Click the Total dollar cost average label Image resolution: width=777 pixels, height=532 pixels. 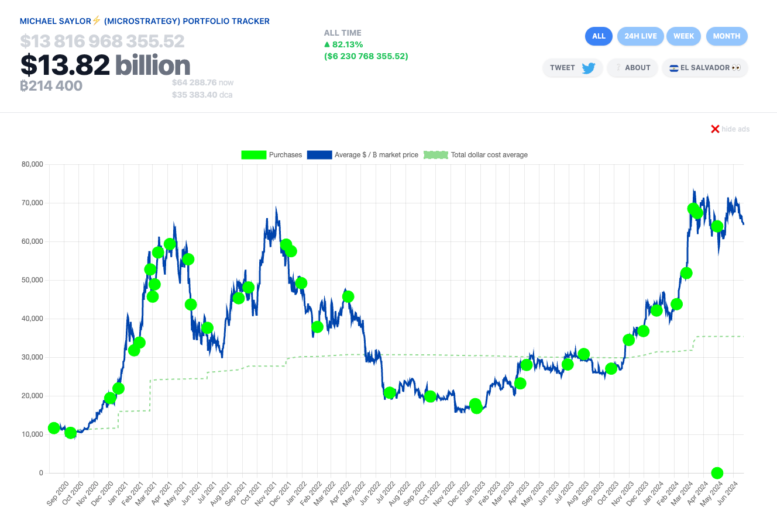point(489,155)
